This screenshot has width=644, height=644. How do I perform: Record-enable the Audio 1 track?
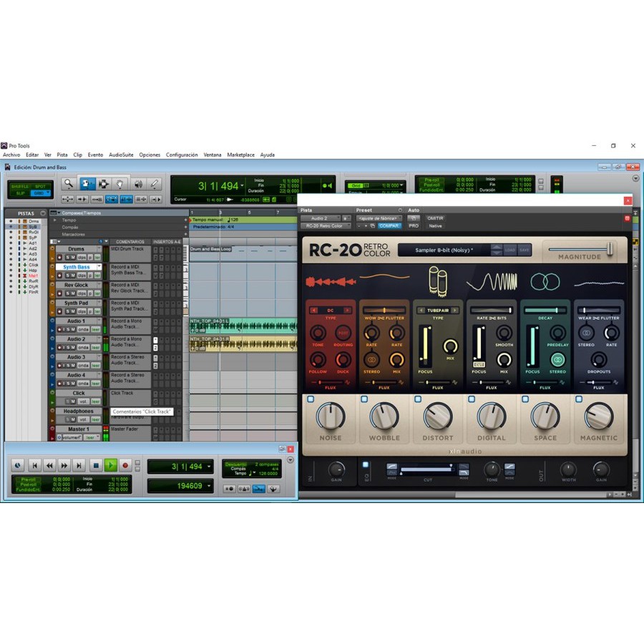click(x=59, y=329)
